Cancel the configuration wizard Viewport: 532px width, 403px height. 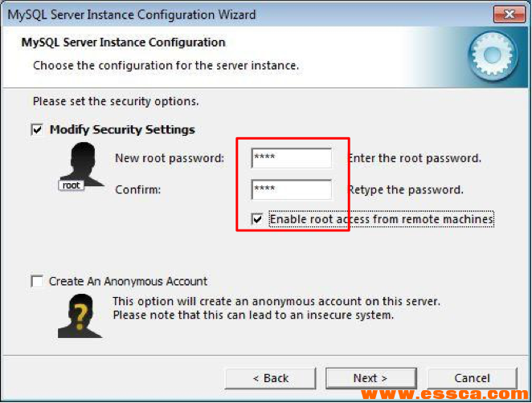[472, 378]
